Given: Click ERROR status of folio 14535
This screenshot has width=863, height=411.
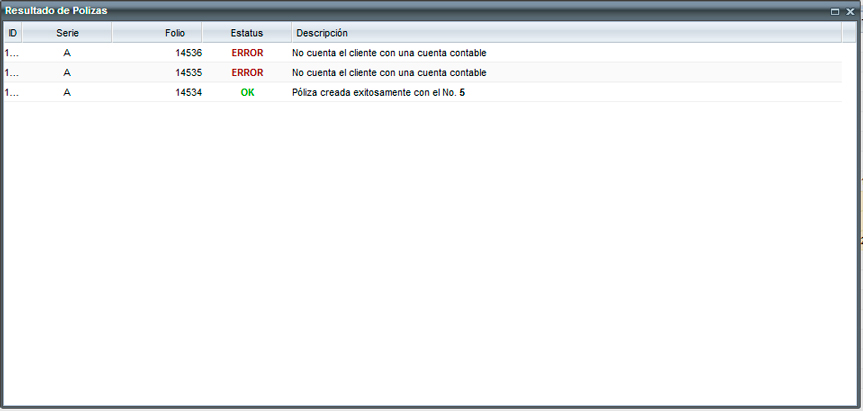Looking at the screenshot, I should [247, 73].
